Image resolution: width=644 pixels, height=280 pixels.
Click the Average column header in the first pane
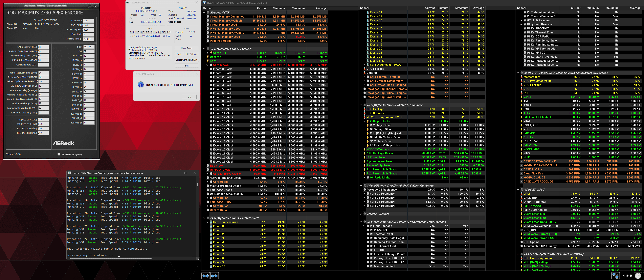[x=321, y=8]
